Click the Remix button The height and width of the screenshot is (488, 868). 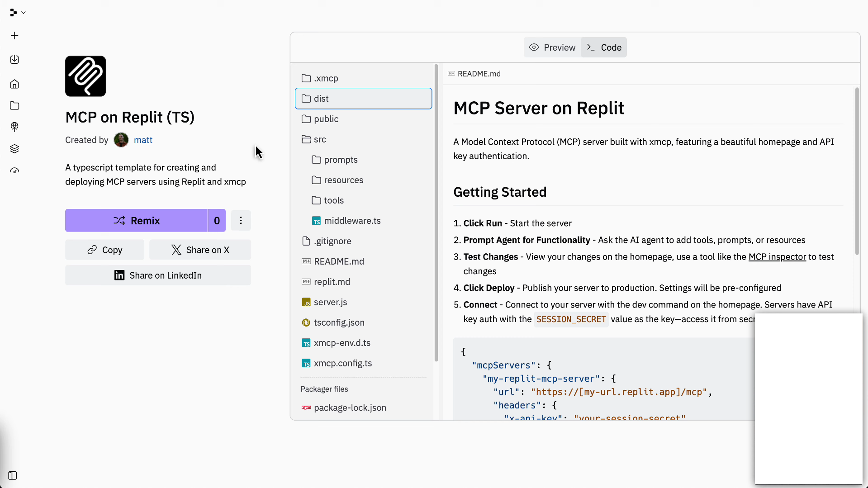pyautogui.click(x=136, y=221)
